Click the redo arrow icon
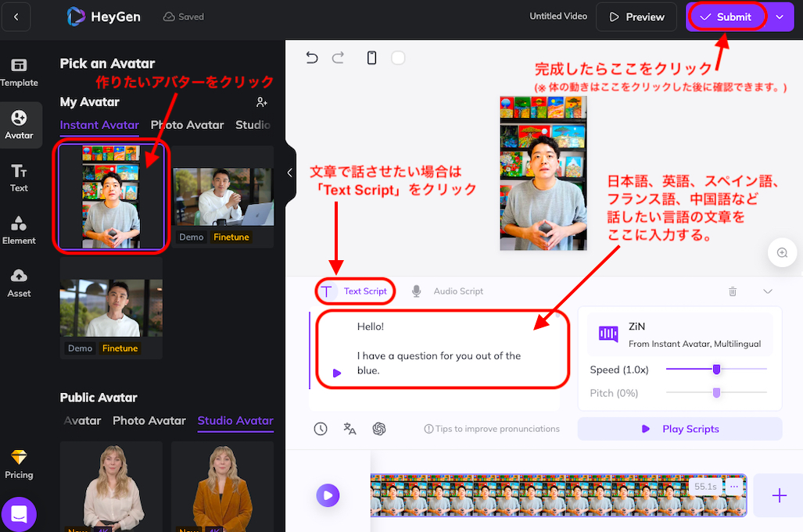The image size is (803, 532). pos(339,58)
